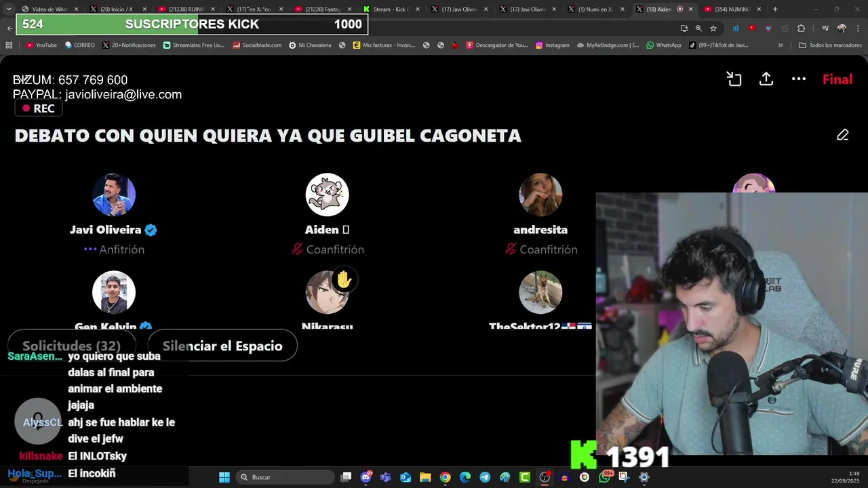868x488 pixels.
Task: Open Discord from the taskbar
Action: coord(366,477)
